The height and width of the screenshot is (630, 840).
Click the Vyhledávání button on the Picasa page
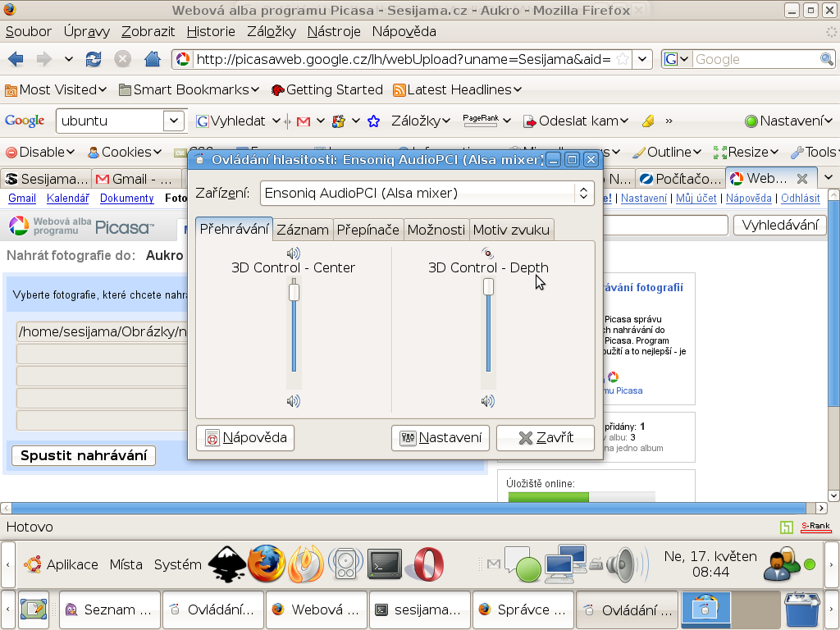[780, 225]
